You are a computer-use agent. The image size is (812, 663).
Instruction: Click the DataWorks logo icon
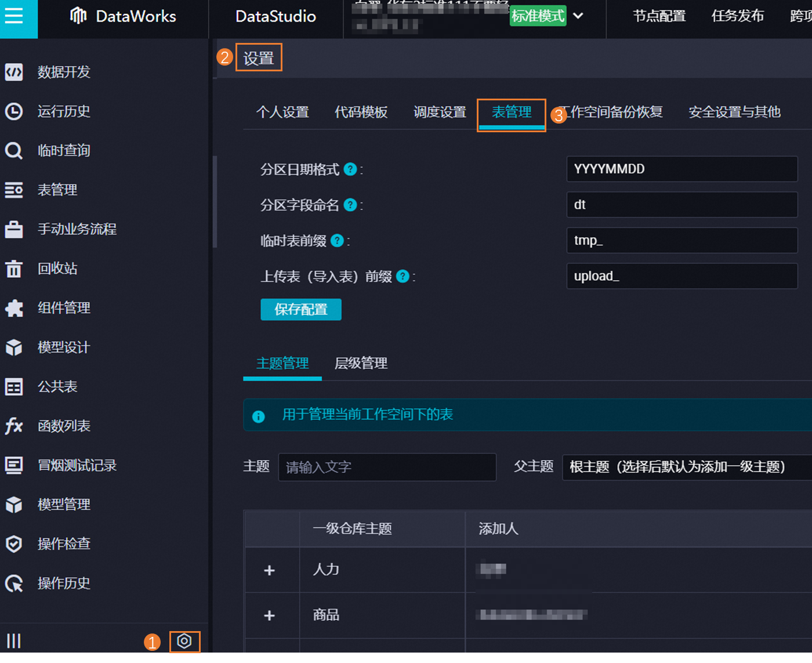click(78, 16)
